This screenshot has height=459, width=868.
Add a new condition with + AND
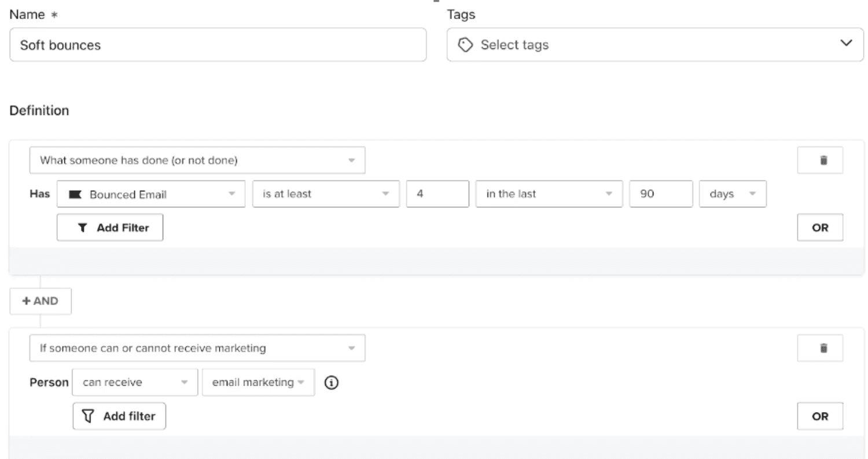[41, 301]
